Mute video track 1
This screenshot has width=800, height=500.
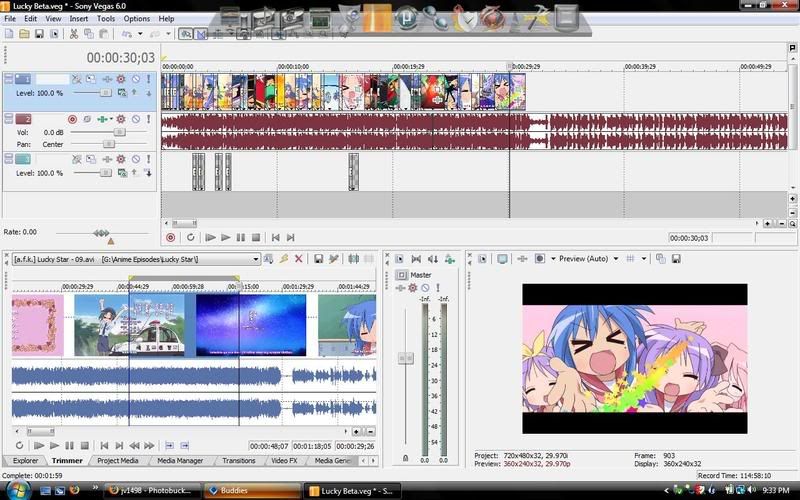[135, 78]
